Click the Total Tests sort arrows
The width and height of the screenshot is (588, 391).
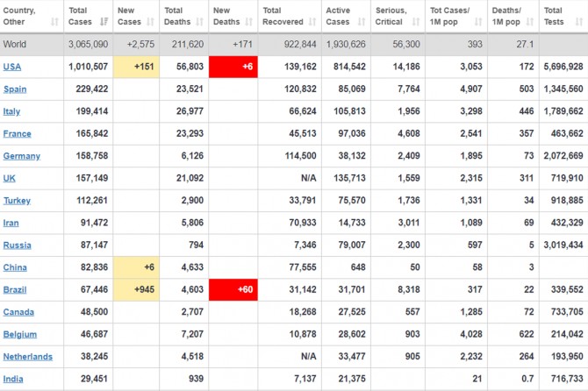pyautogui.click(x=580, y=21)
